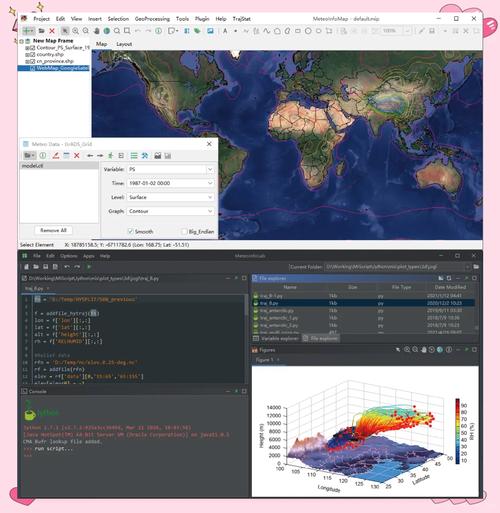
Task: Click the red X remove data icon in Meteo Data
Action: coord(77,156)
